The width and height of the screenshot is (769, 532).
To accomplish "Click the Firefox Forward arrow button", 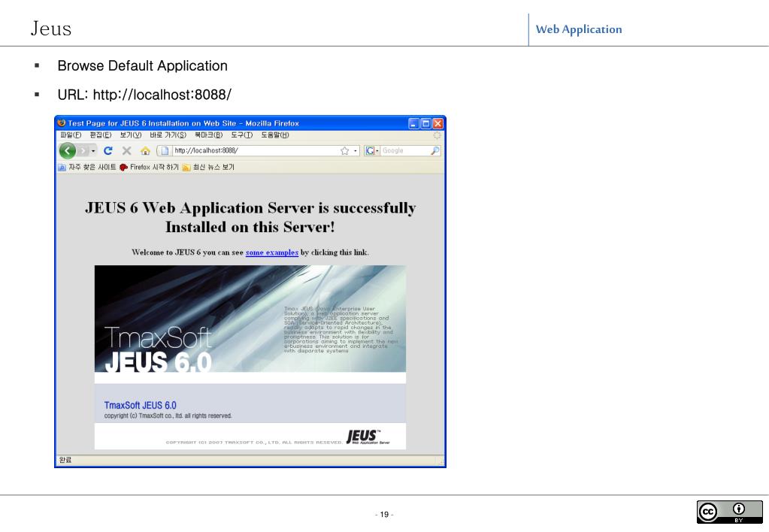I will click(83, 150).
